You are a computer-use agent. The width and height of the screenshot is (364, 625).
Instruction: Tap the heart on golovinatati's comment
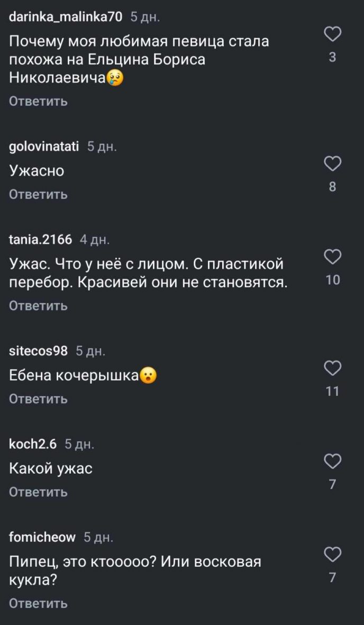(x=332, y=164)
